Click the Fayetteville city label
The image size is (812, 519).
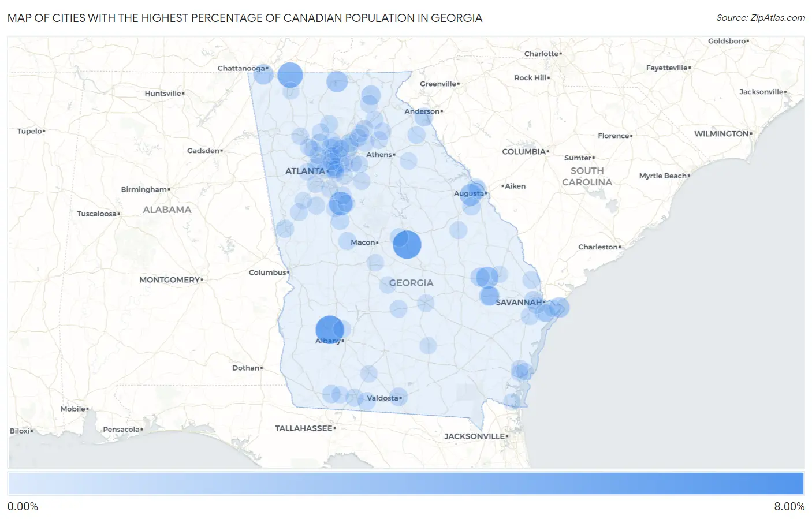(667, 68)
